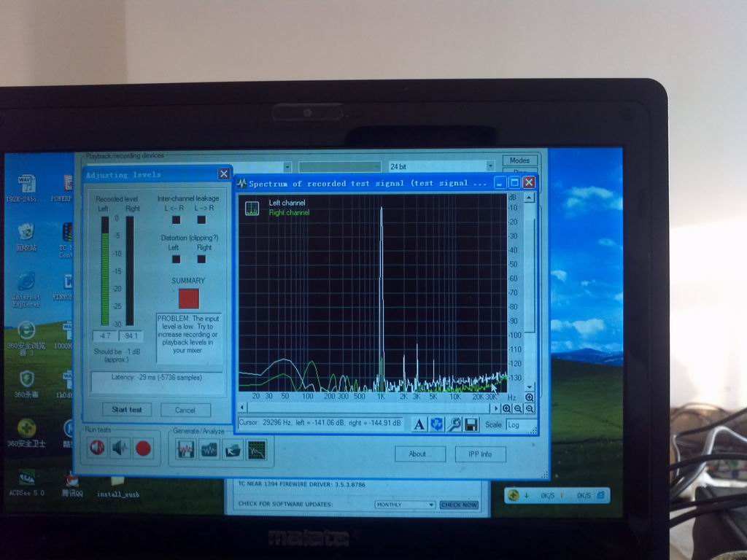This screenshot has width=747, height=560.
Task: Click the 'Left channel' legend label
Action: pos(287,203)
